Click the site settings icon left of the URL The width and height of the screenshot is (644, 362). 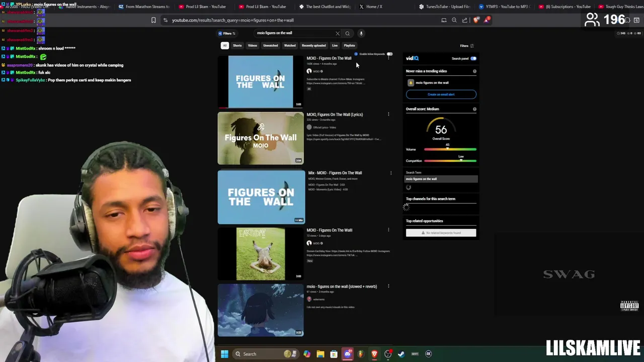tap(166, 20)
